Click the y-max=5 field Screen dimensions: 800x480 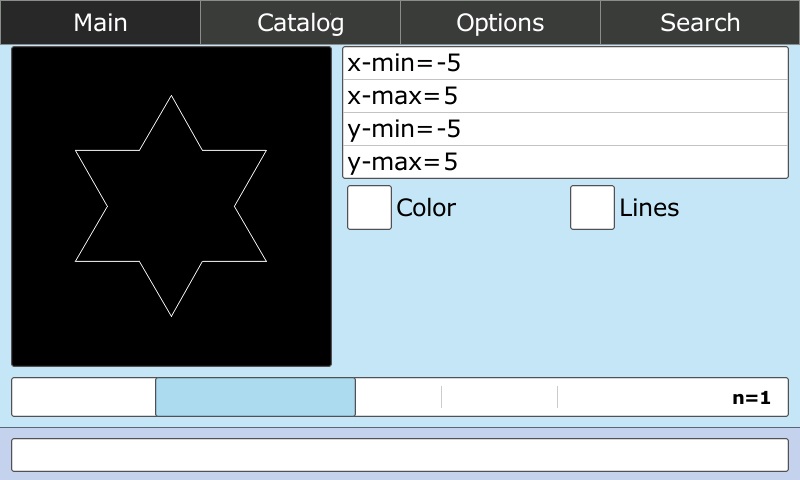(x=565, y=162)
